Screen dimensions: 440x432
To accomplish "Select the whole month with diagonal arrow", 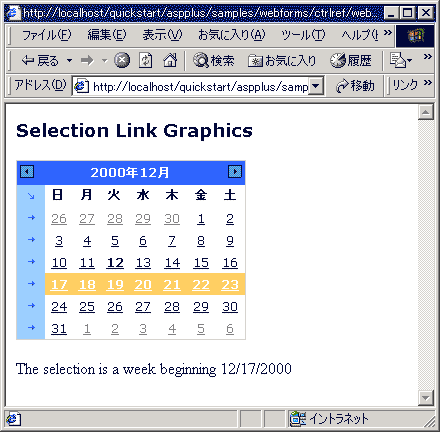I will click(31, 196).
